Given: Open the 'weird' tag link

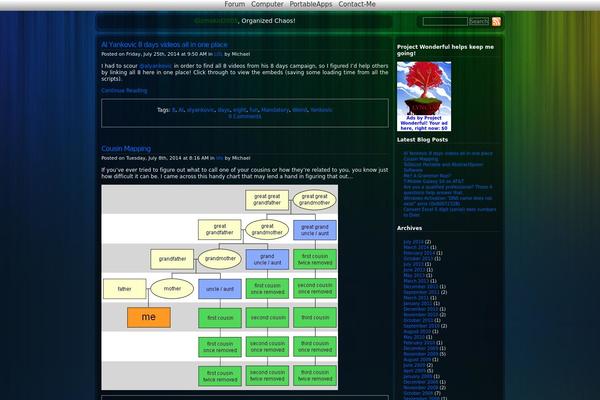Looking at the screenshot, I should pyautogui.click(x=300, y=110).
